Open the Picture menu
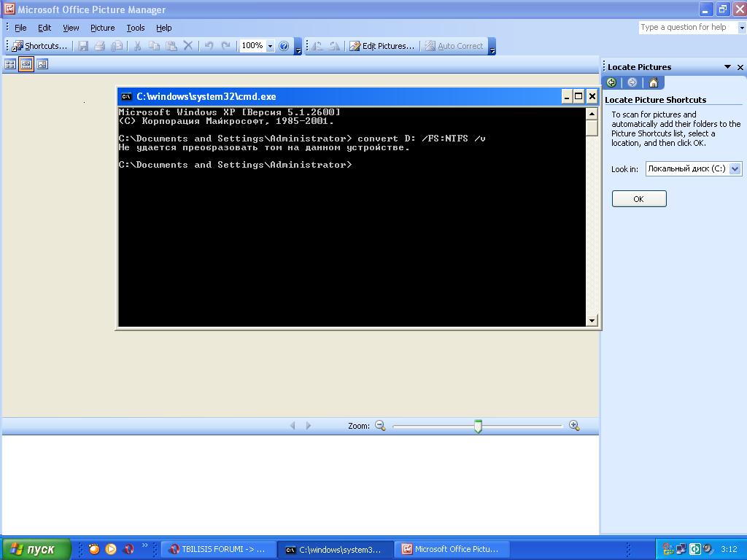747x560 pixels. tap(102, 28)
